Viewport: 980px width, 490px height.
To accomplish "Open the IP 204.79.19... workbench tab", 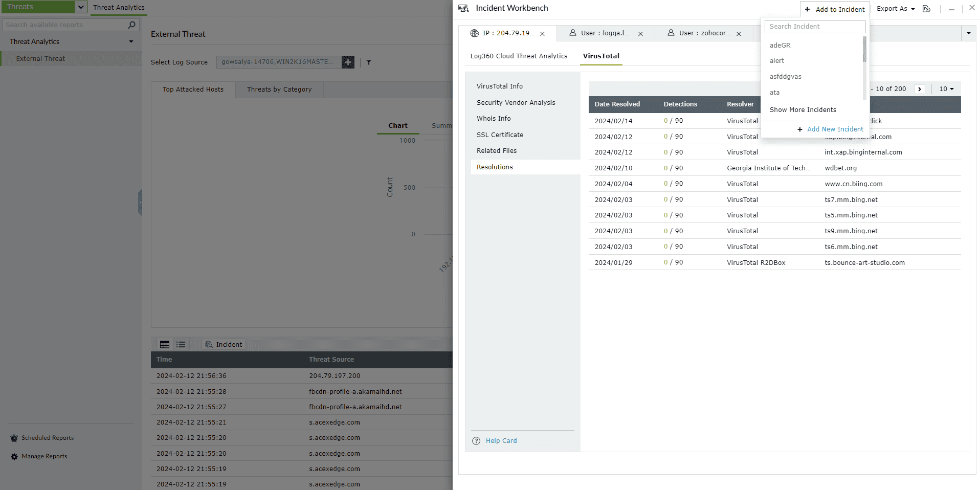I will pos(508,33).
